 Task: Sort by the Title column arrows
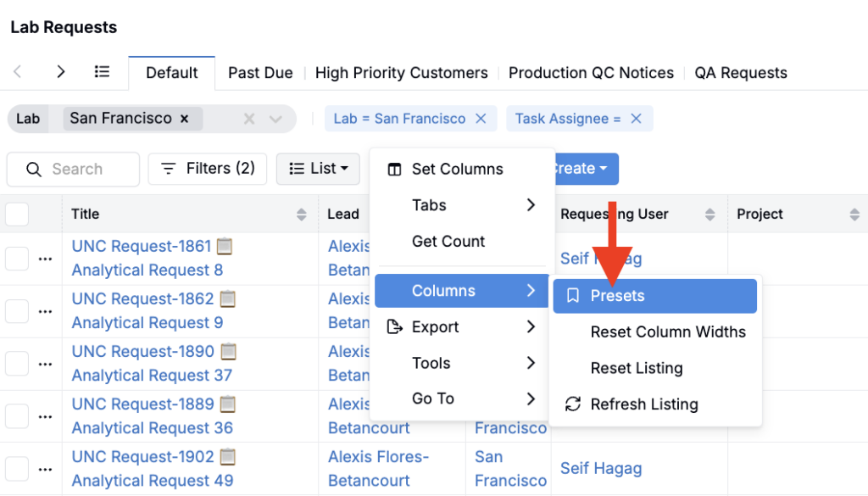tap(301, 215)
